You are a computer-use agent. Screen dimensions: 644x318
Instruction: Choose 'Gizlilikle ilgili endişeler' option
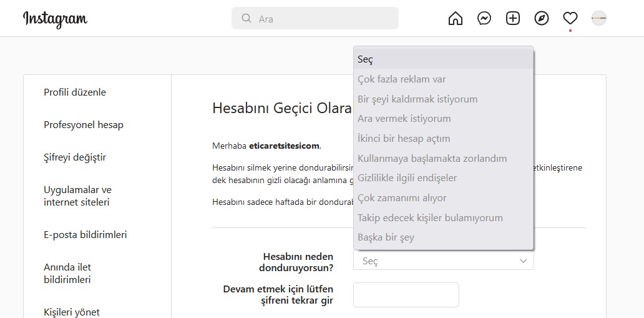pos(444,177)
